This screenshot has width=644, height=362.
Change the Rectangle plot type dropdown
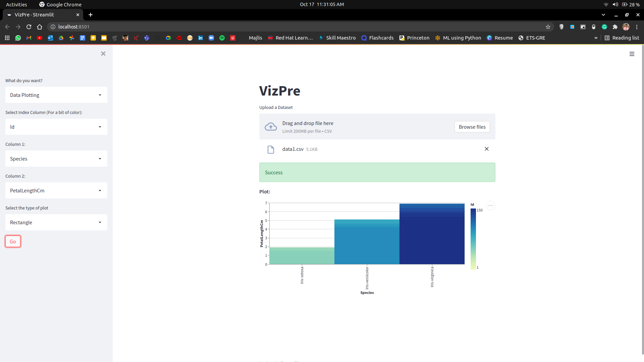(56, 223)
